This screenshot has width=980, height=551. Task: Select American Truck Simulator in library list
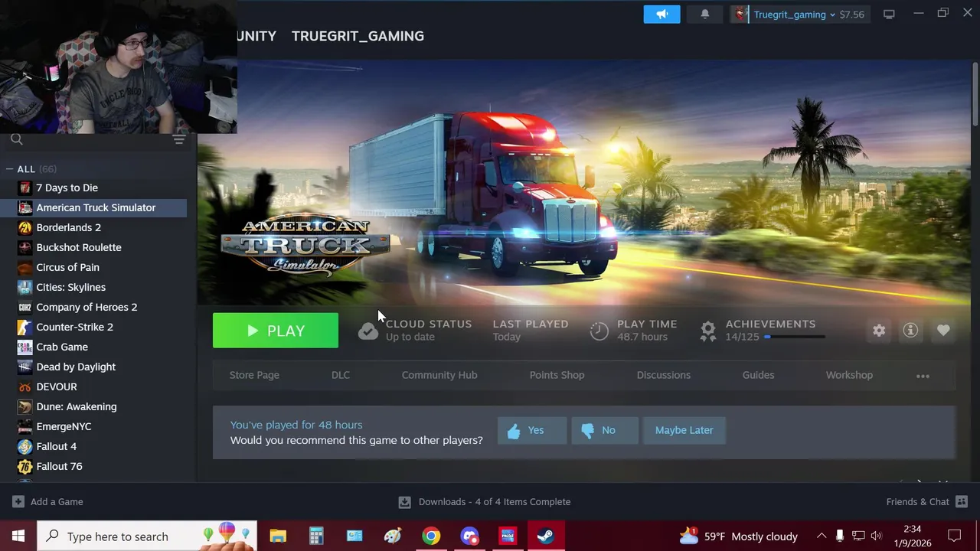pos(93,207)
